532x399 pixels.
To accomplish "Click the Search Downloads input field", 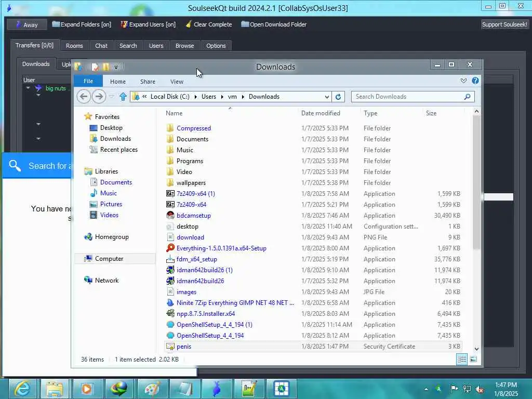I will click(413, 97).
